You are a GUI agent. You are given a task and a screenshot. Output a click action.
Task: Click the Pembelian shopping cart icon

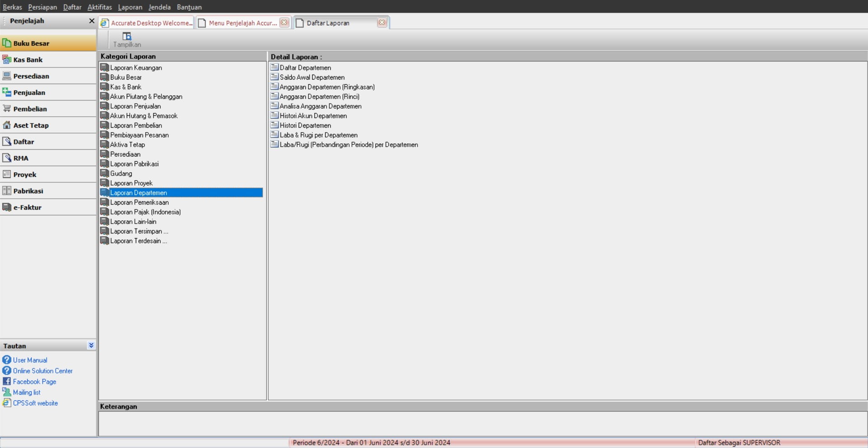click(x=7, y=109)
